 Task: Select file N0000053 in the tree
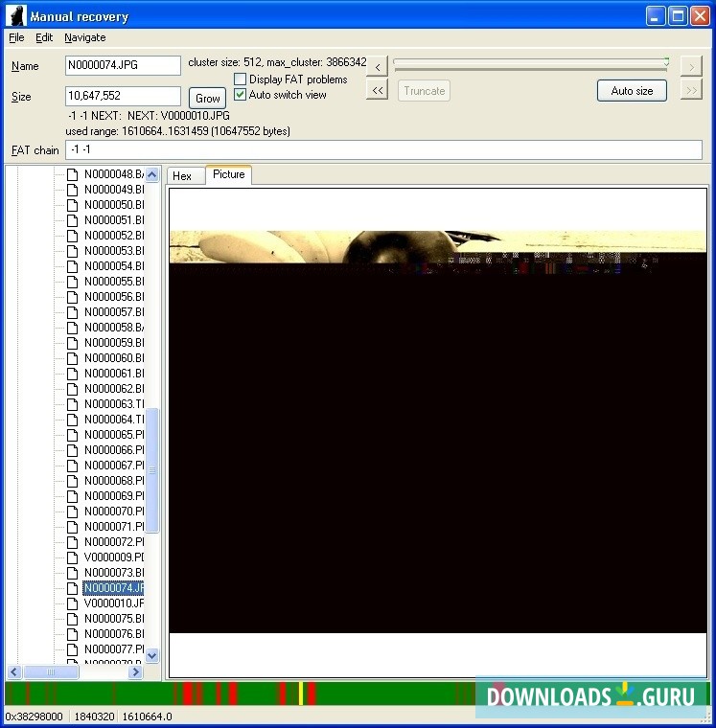[x=114, y=251]
